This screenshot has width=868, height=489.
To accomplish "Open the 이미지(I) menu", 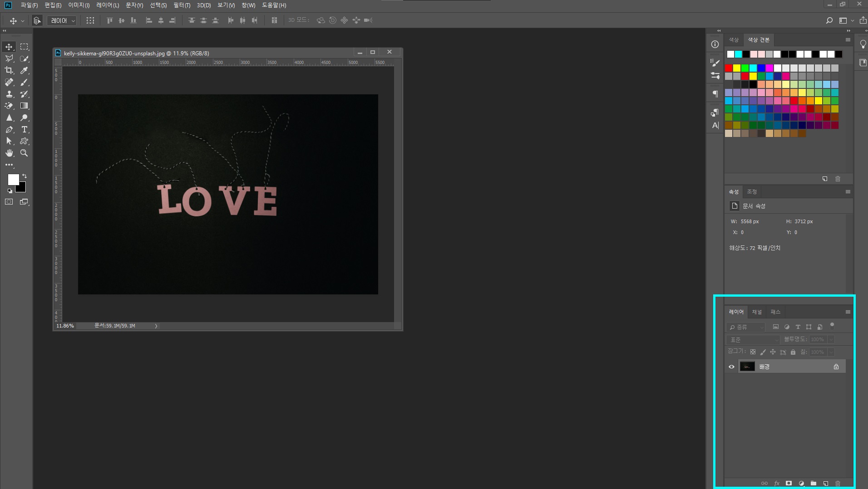I will pyautogui.click(x=79, y=5).
